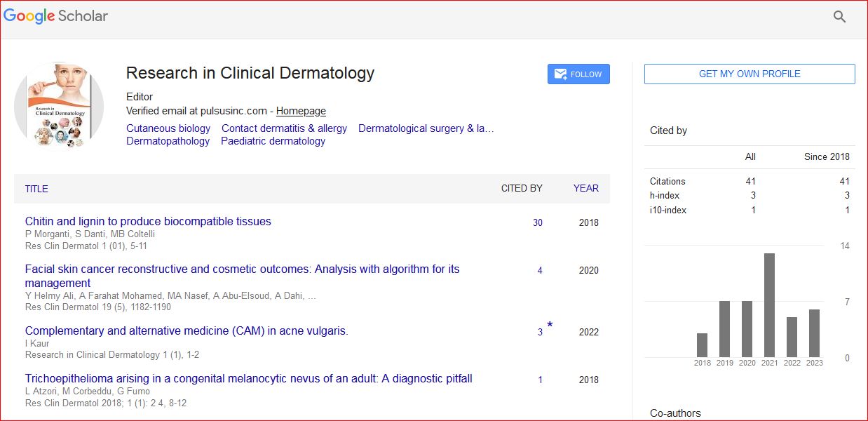Open Paediatric dermatology topic link
This screenshot has width=868, height=421.
click(x=273, y=141)
